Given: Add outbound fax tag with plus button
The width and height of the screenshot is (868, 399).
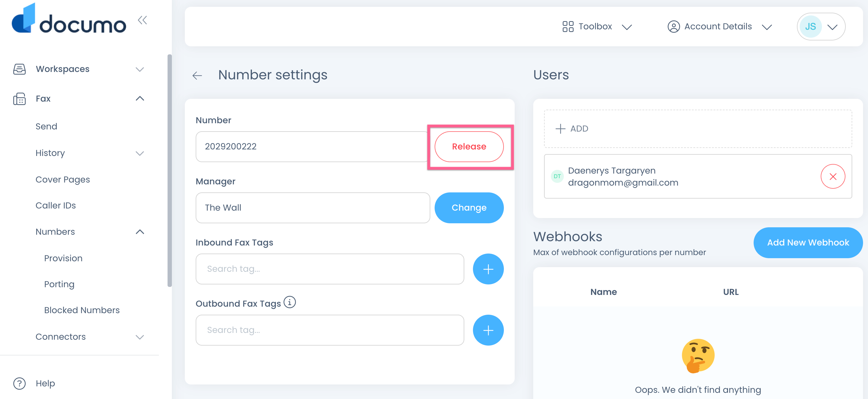Looking at the screenshot, I should pos(488,330).
